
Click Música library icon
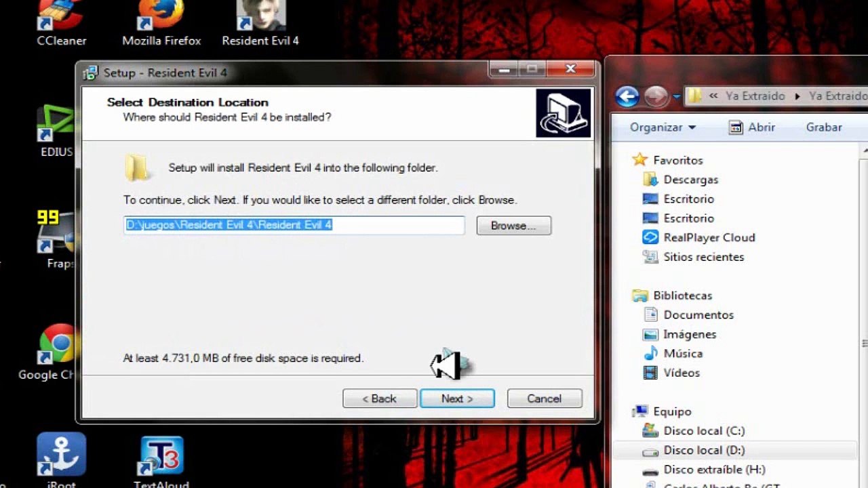click(650, 353)
